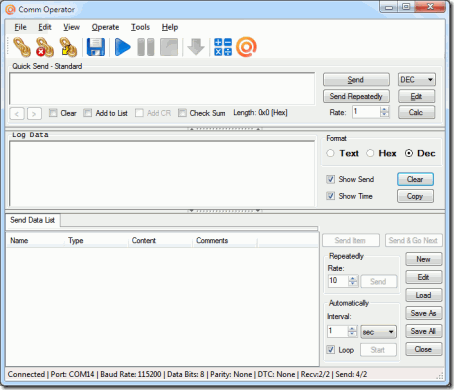454x390 pixels.
Task: Click the Calc button
Action: click(417, 112)
